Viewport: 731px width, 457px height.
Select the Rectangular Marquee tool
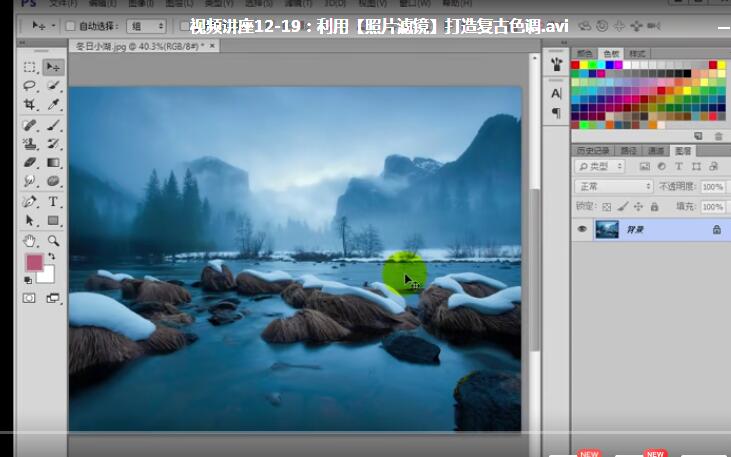pos(30,67)
